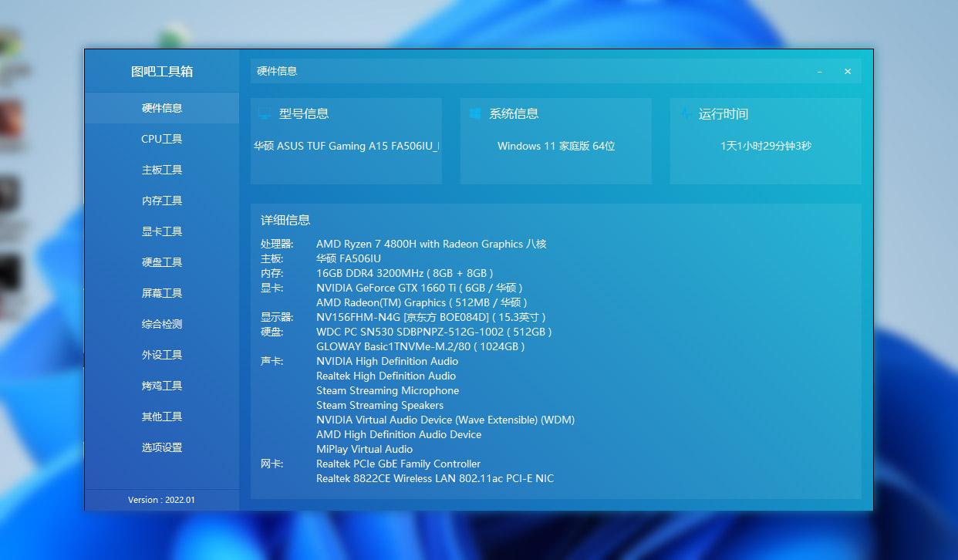The image size is (958, 560).
Task: Click the NV156FHM-N4G display line
Action: 431,317
